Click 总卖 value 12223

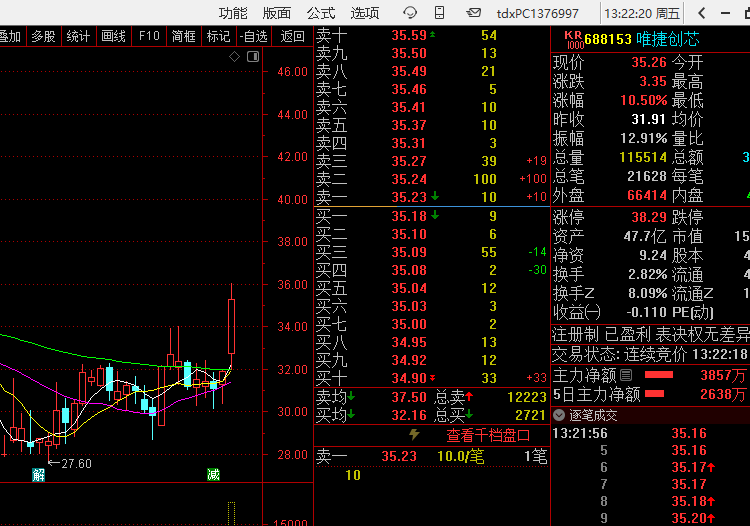tap(527, 397)
